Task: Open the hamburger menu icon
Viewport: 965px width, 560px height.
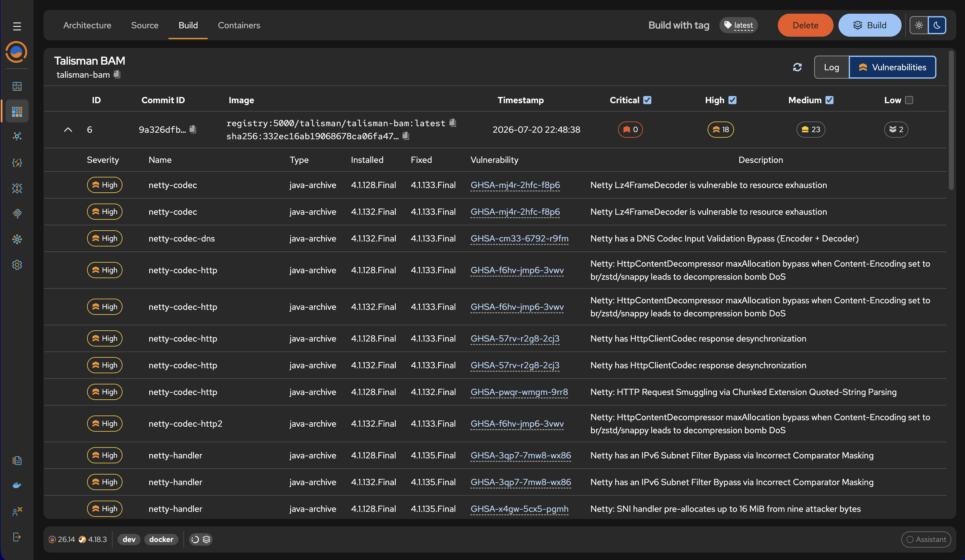Action: click(x=17, y=26)
